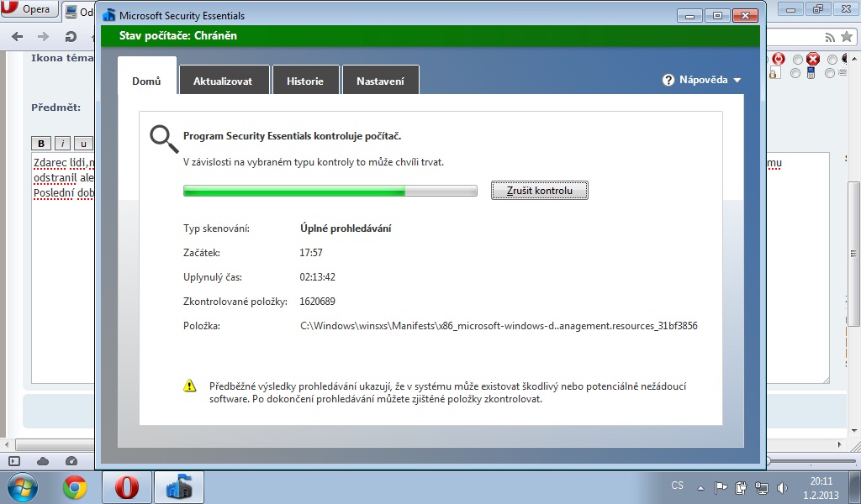Switch to the Aktualizovat tab

click(223, 81)
